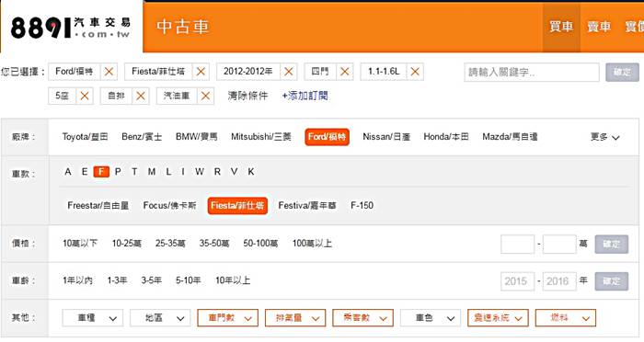Select brand Benz/賓士
Screen dimensions: 644x342
[x=142, y=137]
